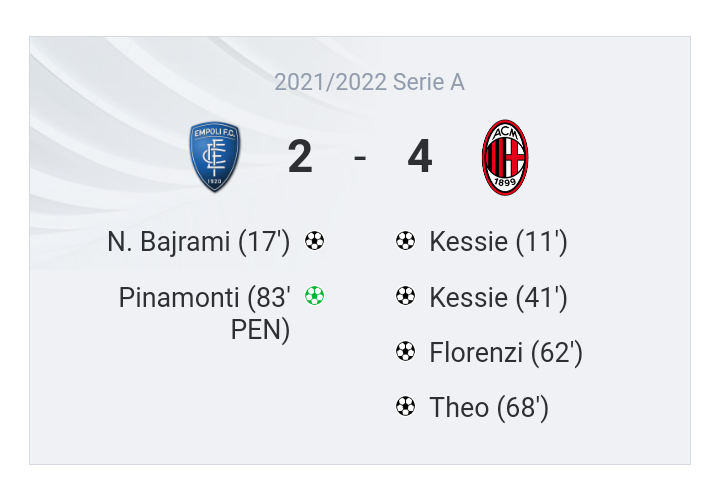Image resolution: width=720 pixels, height=493 pixels.
Task: Select scorer N. Bajrami (17')
Action: tap(198, 242)
